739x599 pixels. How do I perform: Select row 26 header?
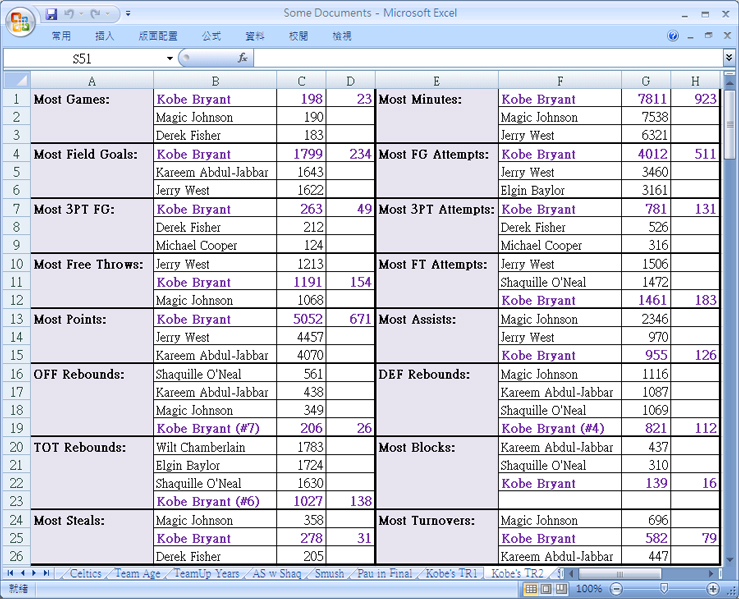pos(16,556)
